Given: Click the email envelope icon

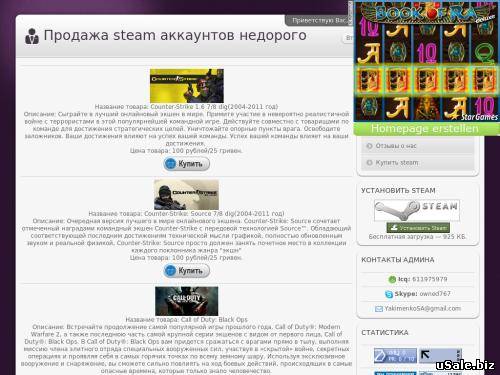Looking at the screenshot, I should [x=379, y=309].
